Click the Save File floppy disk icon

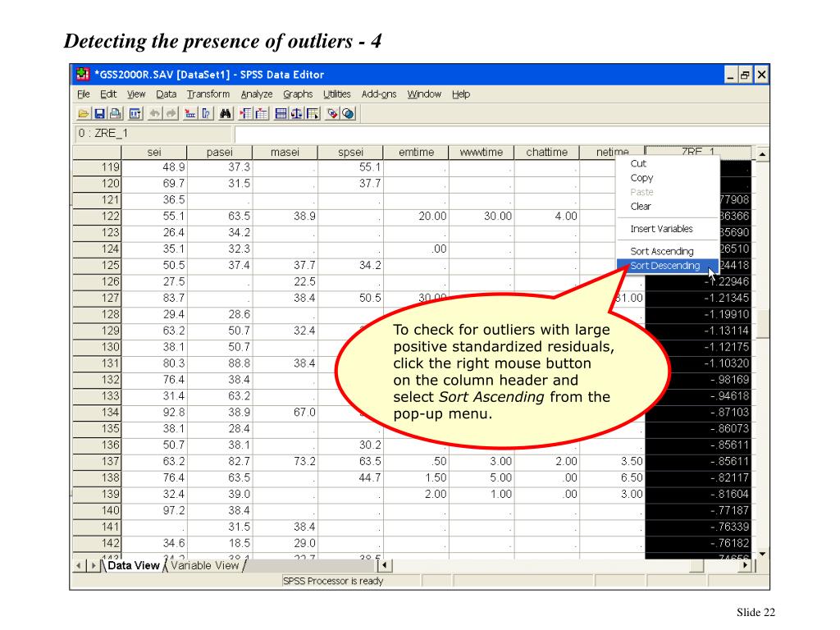pyautogui.click(x=99, y=113)
